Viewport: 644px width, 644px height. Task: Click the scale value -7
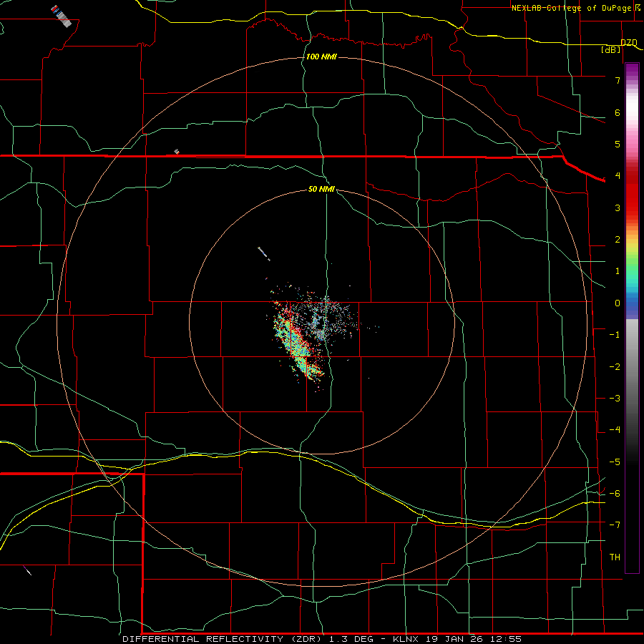(615, 525)
